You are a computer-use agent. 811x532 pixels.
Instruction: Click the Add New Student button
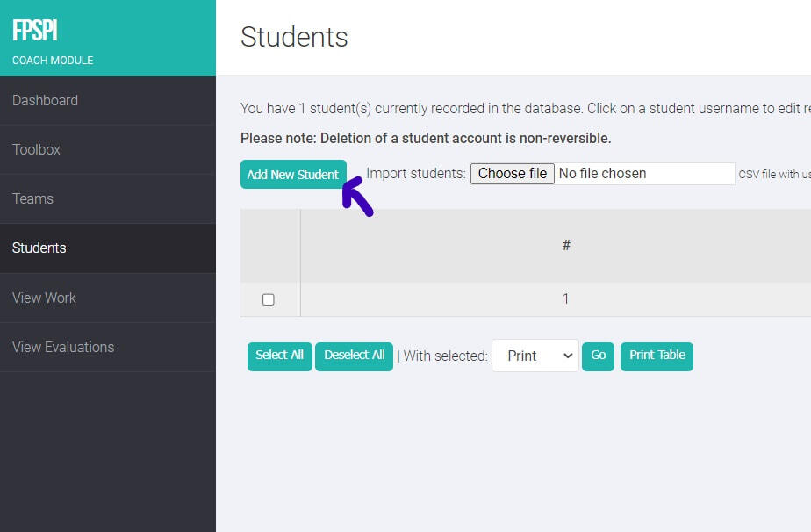pyautogui.click(x=293, y=174)
